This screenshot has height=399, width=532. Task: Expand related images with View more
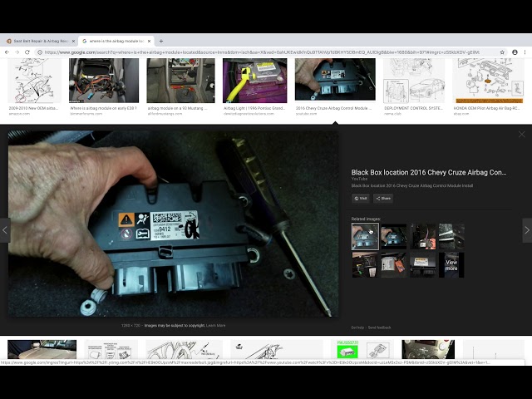[451, 265]
